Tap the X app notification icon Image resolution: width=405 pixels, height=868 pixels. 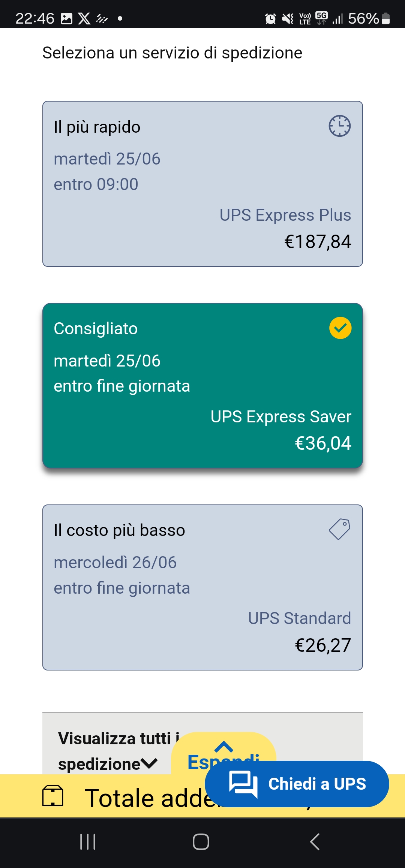click(84, 18)
